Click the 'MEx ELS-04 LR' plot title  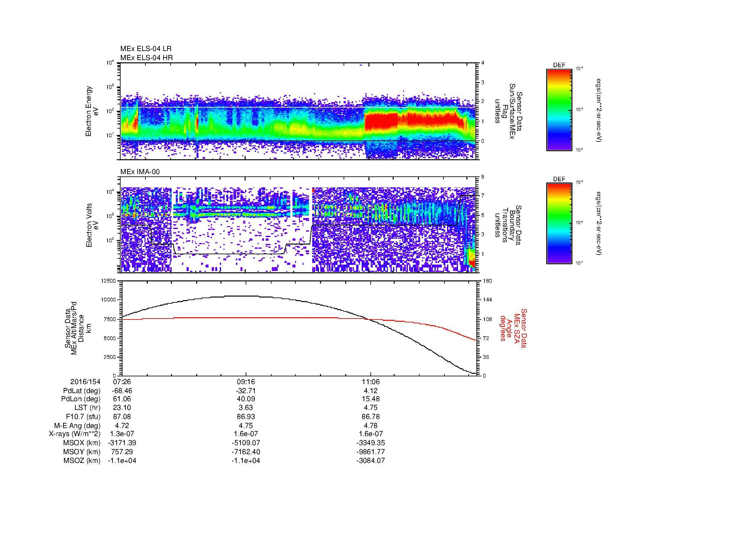click(146, 49)
